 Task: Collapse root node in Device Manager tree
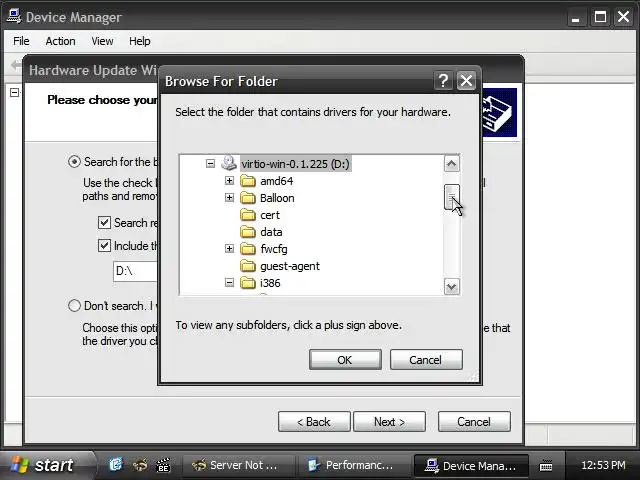pyautogui.click(x=14, y=92)
